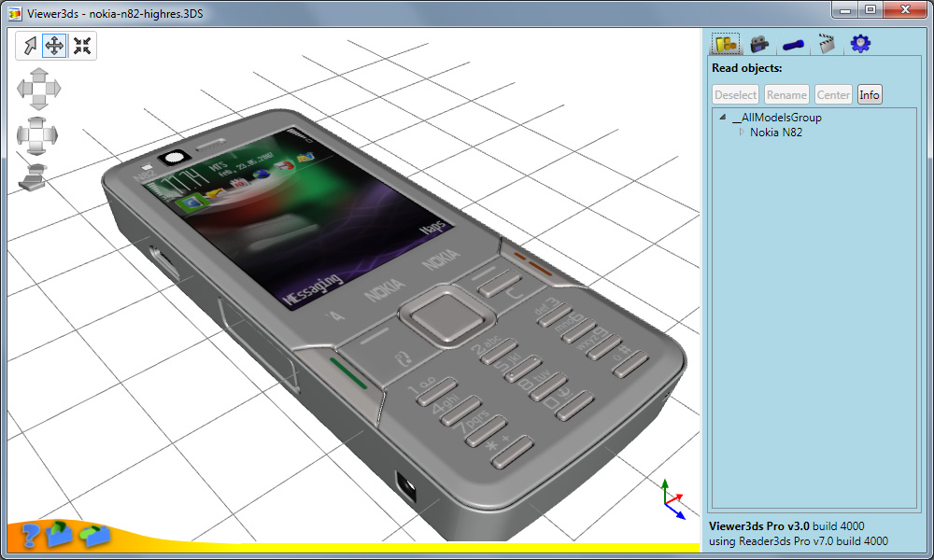Select the Nokia N82 object in the tree

pyautogui.click(x=776, y=133)
